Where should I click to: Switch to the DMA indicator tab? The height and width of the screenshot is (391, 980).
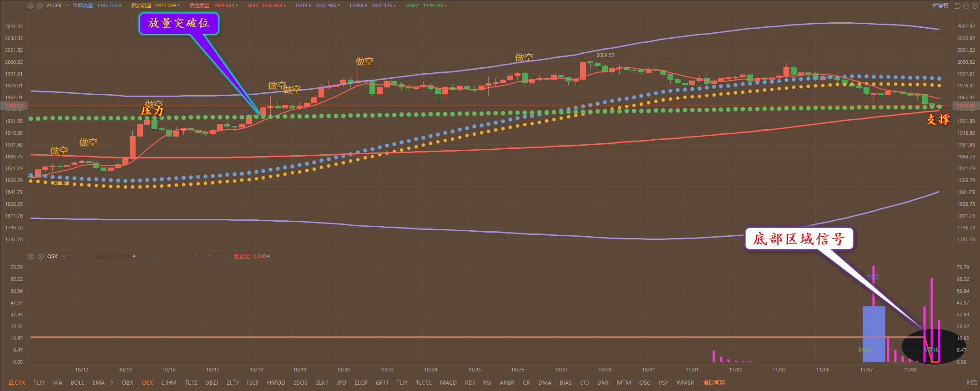coord(545,383)
